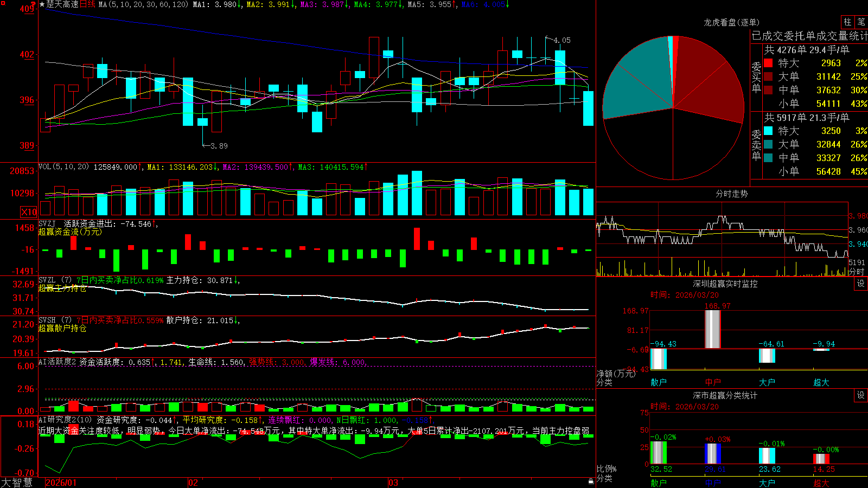Screen dimensions: 868x488
Task: Click the 超赢主力持仓 label
Action: pos(62,288)
